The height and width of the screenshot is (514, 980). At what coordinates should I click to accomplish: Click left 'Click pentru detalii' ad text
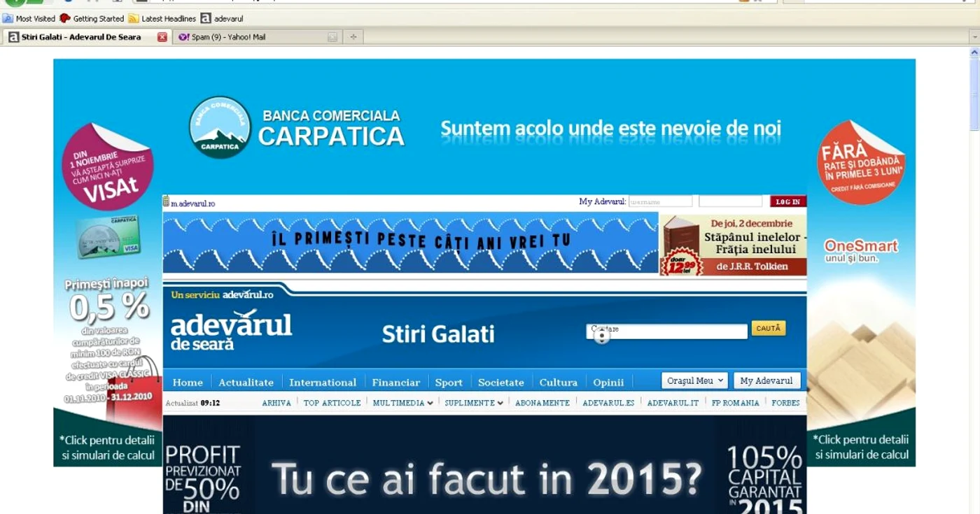pyautogui.click(x=107, y=447)
